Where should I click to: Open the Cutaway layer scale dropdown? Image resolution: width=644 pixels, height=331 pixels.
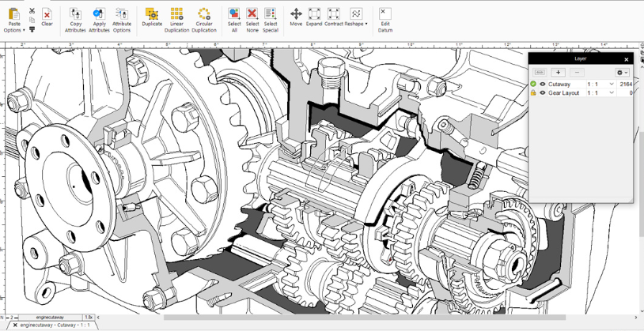(x=612, y=84)
